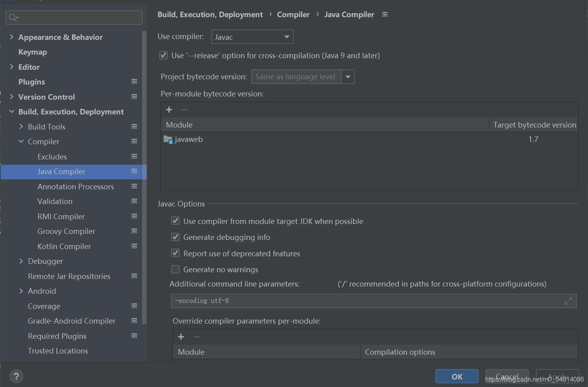Image resolution: width=588 pixels, height=387 pixels.
Task: Click the settings tree vertical scrollbar
Action: [144, 177]
